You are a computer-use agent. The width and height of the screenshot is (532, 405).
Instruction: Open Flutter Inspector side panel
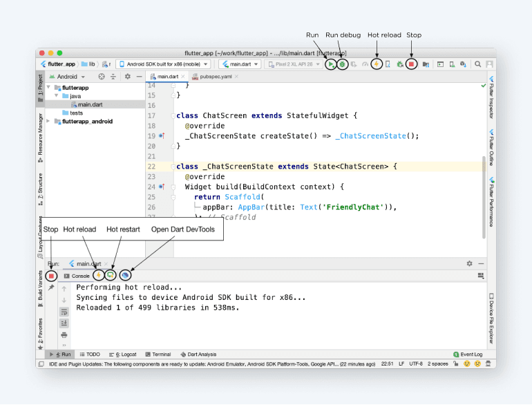(491, 97)
